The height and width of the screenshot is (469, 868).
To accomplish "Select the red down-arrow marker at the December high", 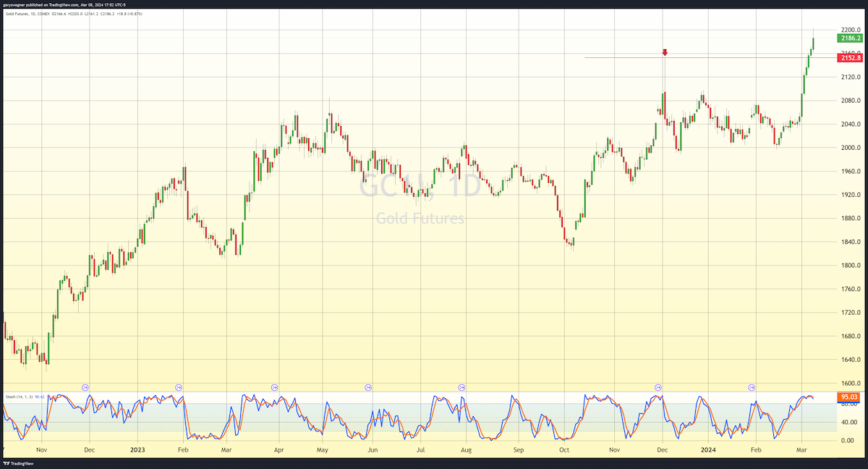I will point(665,52).
